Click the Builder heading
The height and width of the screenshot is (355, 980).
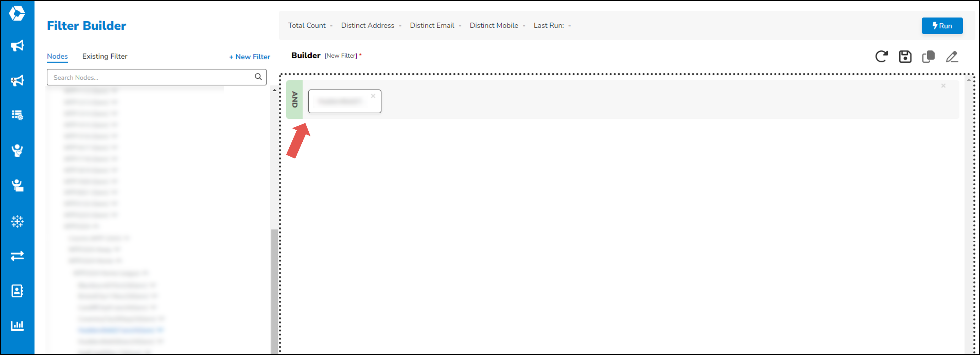(x=306, y=56)
